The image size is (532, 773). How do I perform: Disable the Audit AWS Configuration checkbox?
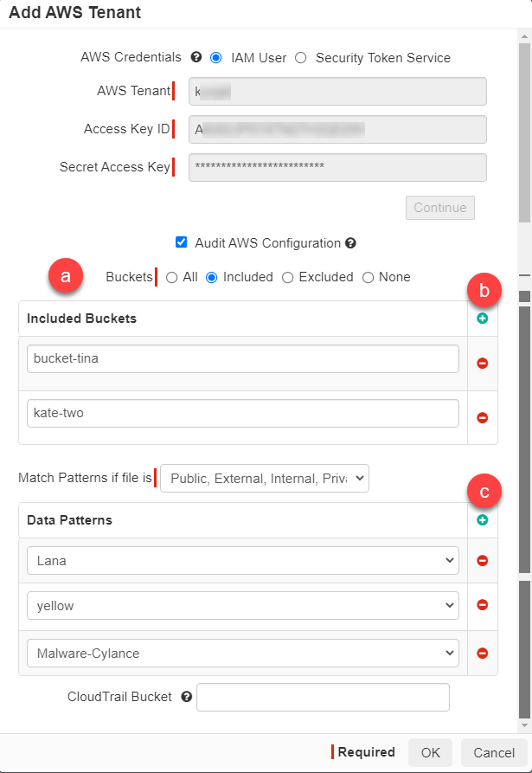click(181, 242)
